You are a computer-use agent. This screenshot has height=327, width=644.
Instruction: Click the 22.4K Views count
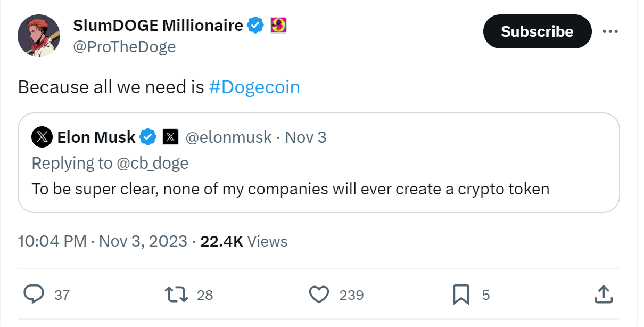tap(244, 241)
